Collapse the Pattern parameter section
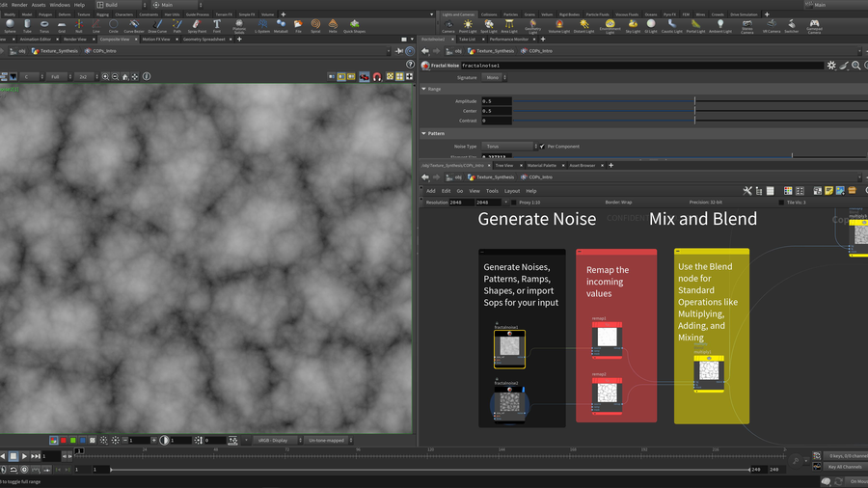The height and width of the screenshot is (488, 868). 424,133
